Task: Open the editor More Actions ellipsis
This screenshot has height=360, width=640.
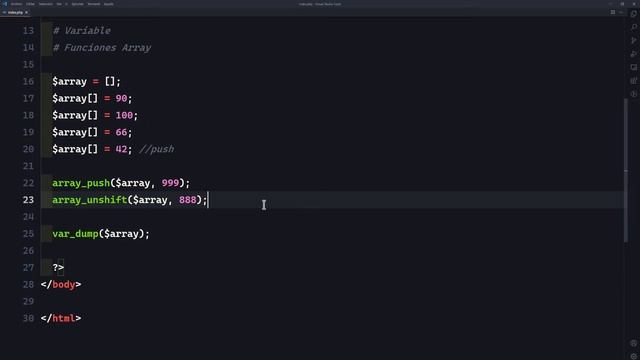Action: [621, 12]
